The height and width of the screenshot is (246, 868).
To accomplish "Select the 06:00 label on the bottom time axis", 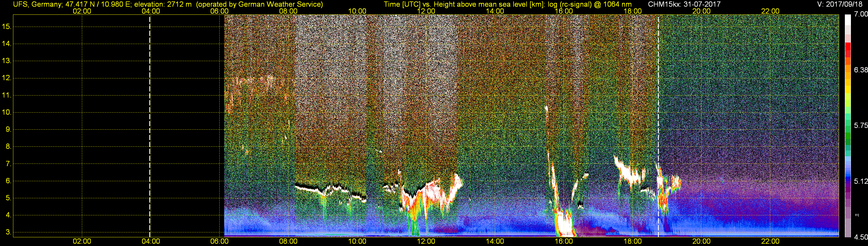I will click(219, 241).
